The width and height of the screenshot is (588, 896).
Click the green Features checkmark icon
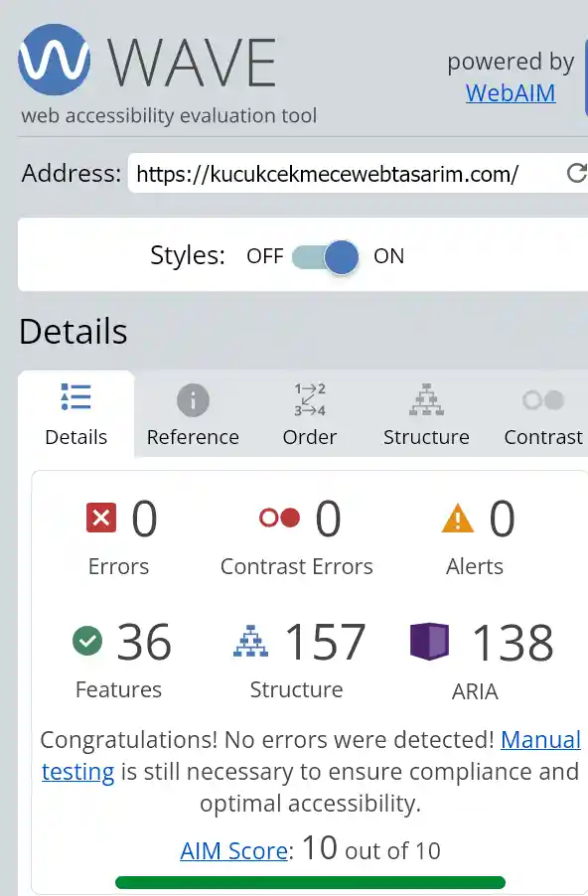point(87,641)
